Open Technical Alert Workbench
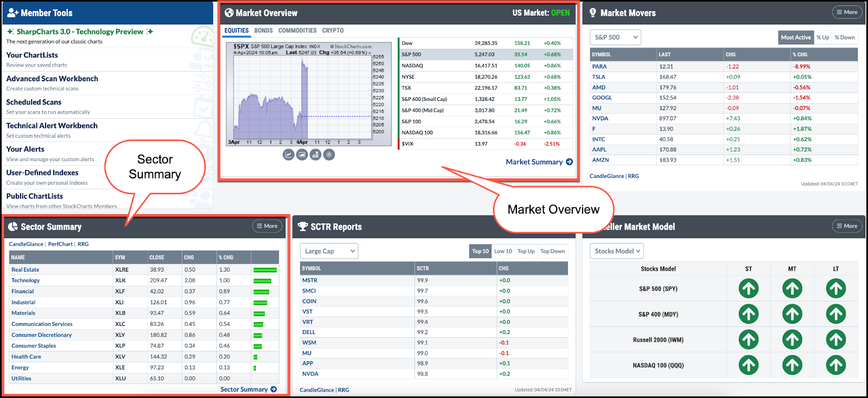Image resolution: width=868 pixels, height=398 pixels. click(52, 125)
